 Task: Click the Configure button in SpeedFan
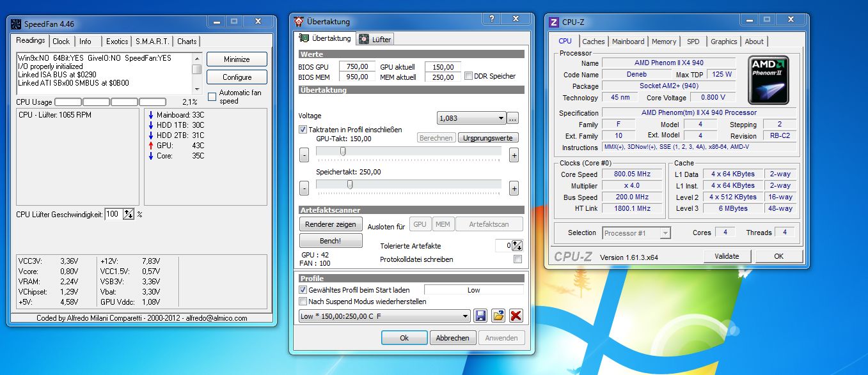click(x=237, y=77)
